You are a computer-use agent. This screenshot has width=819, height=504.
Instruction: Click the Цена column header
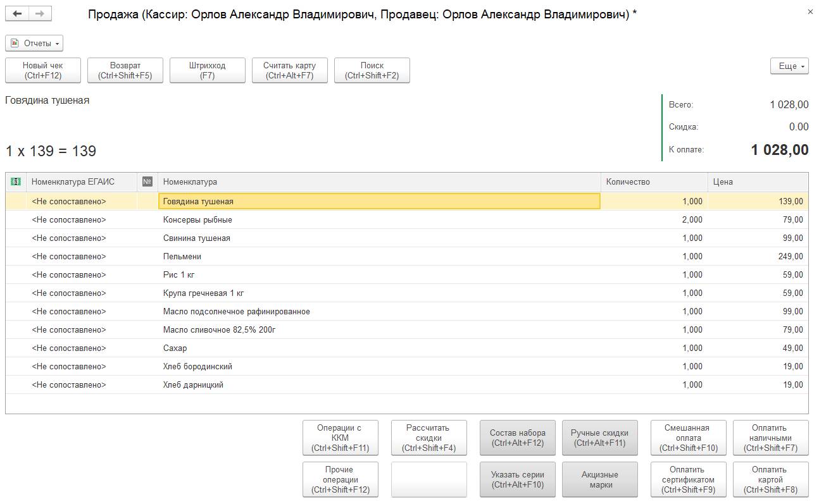click(758, 182)
